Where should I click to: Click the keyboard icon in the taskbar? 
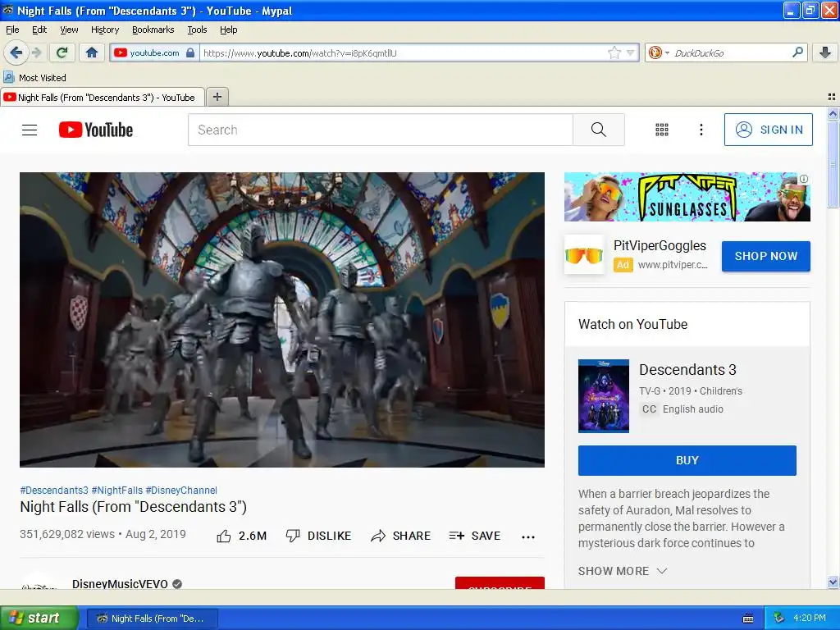coord(748,619)
